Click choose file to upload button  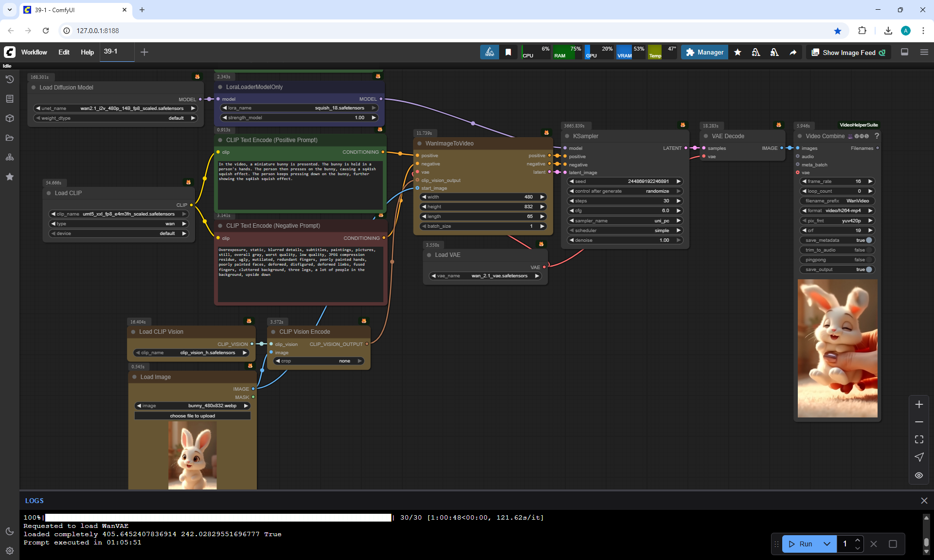tap(192, 416)
